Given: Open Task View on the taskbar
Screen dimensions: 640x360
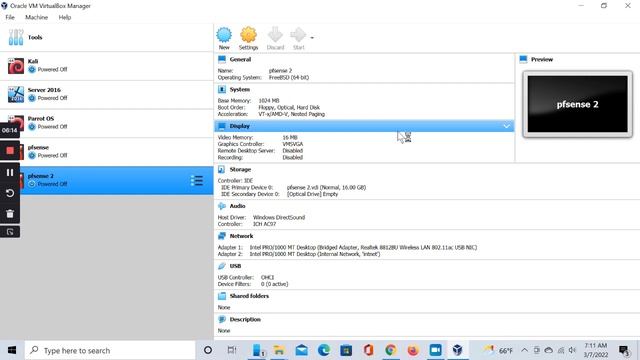Looking at the screenshot, I should click(232, 350).
